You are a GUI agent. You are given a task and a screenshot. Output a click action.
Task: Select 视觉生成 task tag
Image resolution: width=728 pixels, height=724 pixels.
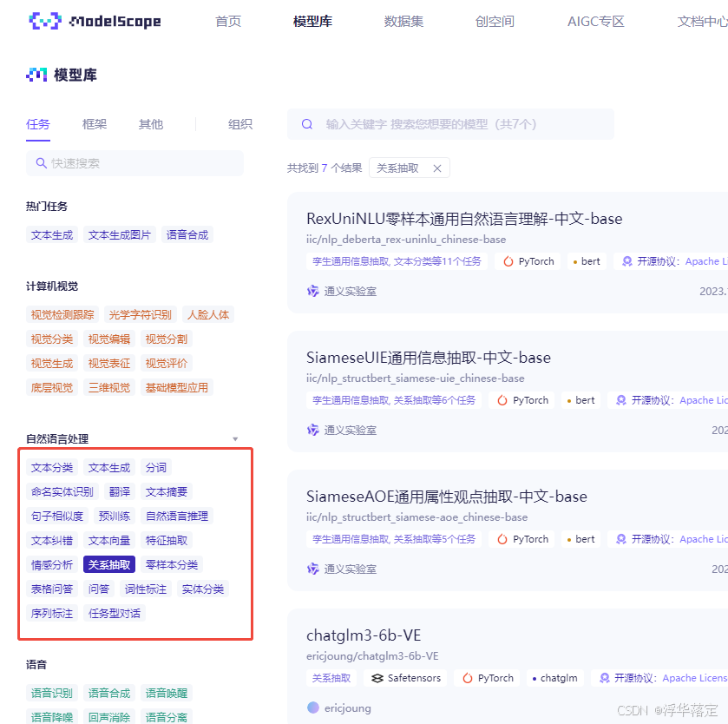click(x=52, y=363)
